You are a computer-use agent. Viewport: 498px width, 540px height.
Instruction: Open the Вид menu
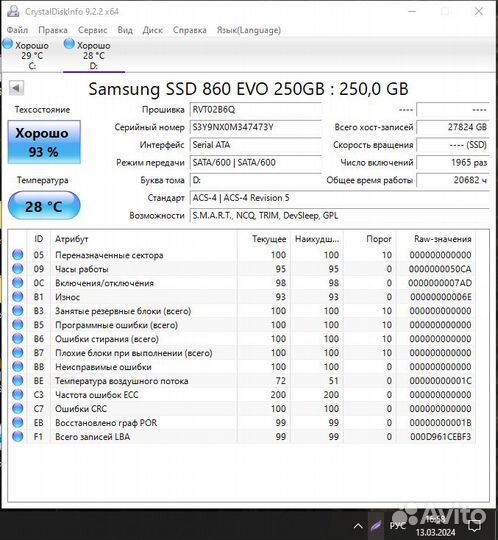point(125,30)
